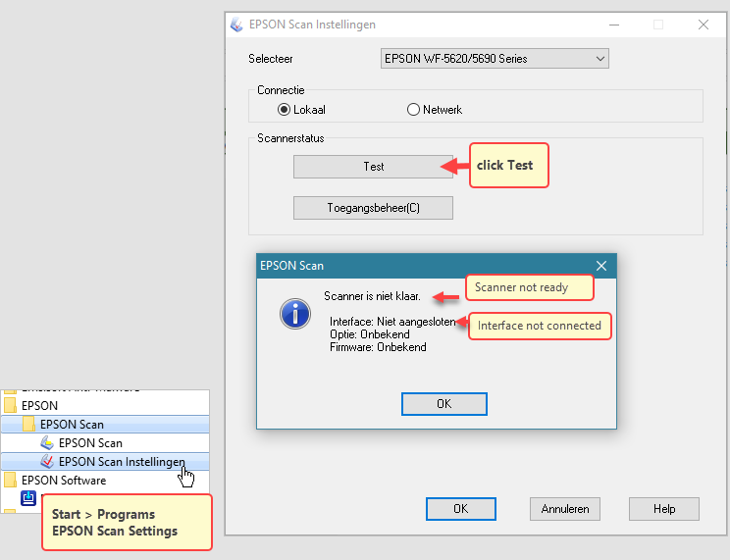Viewport: 730px width, 560px height.
Task: Close the EPSON Scan Instellingen window
Action: [703, 25]
